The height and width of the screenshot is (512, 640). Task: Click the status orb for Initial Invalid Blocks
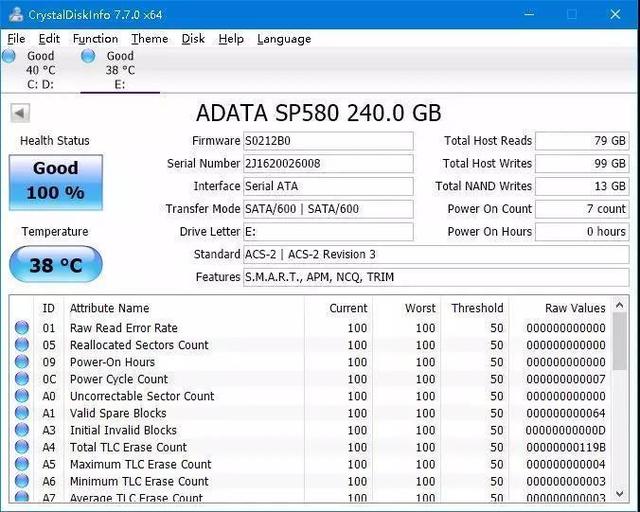pyautogui.click(x=22, y=430)
